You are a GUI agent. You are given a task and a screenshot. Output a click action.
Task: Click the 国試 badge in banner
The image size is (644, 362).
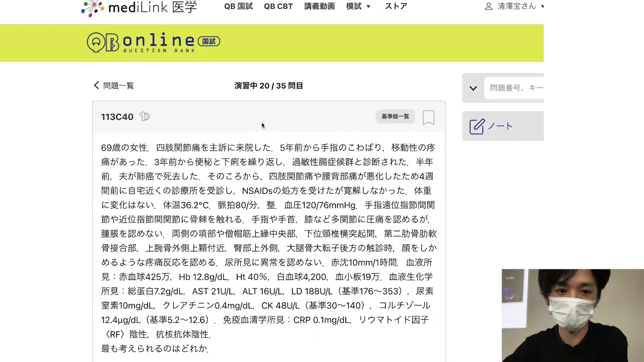point(209,41)
